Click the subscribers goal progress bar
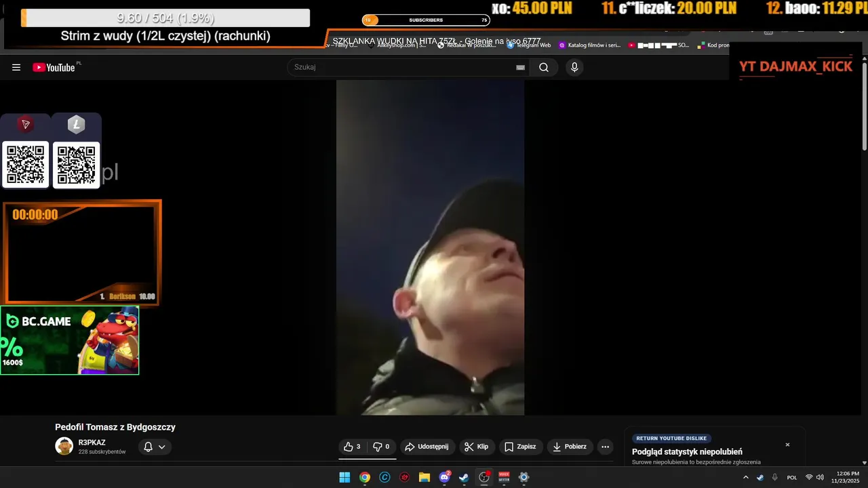This screenshot has height=488, width=868. (x=426, y=20)
